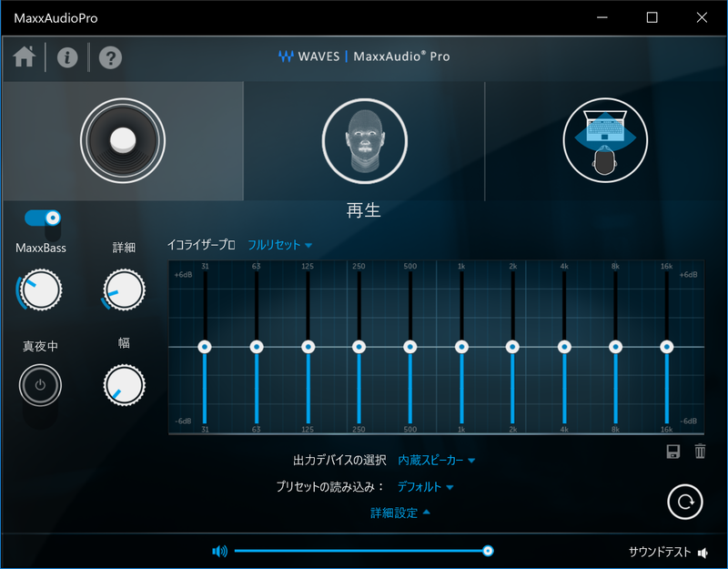Screen dimensions: 728x569
Task: Click the 幅 width knob
Action: [123, 384]
